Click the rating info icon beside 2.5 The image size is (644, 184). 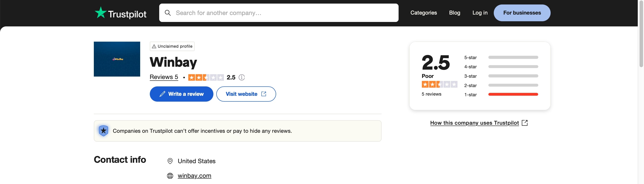tap(241, 77)
